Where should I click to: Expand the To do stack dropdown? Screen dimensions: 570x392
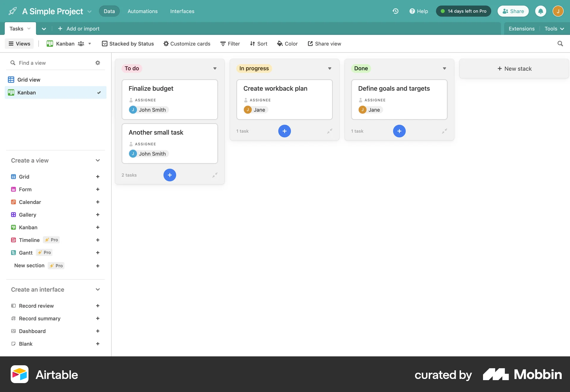pyautogui.click(x=215, y=68)
